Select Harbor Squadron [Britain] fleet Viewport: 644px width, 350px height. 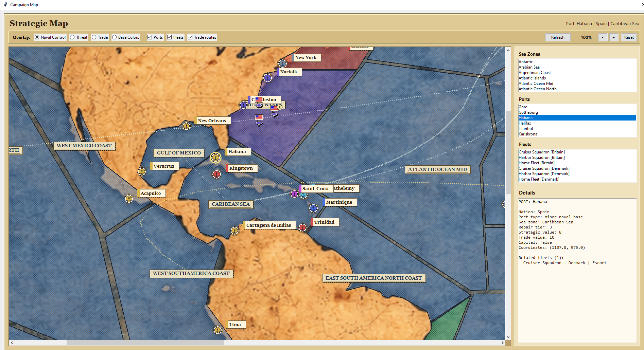click(577, 158)
